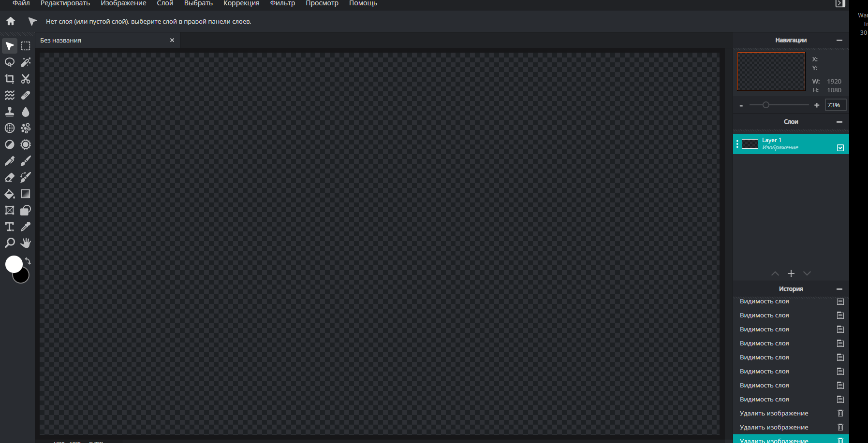Swap foreground and background colors
The image size is (868, 443).
28,261
